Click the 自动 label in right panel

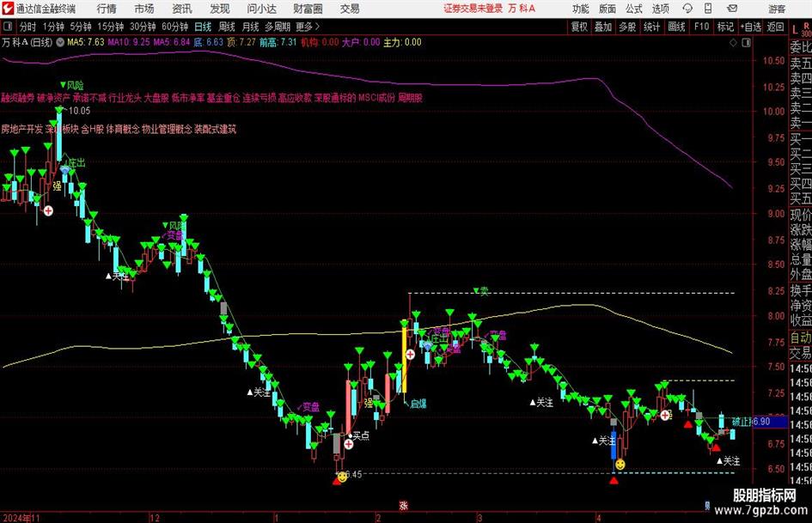[801, 338]
